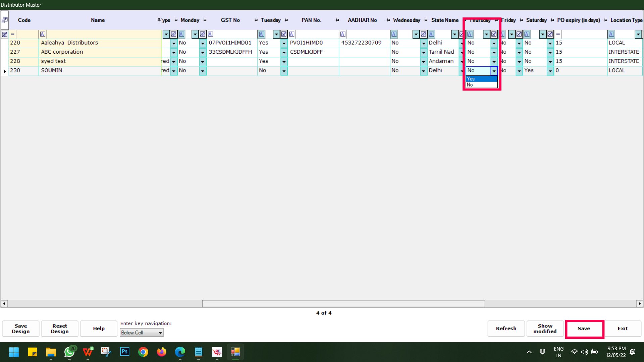Click the Show modified button
The height and width of the screenshot is (362, 644).
545,328
